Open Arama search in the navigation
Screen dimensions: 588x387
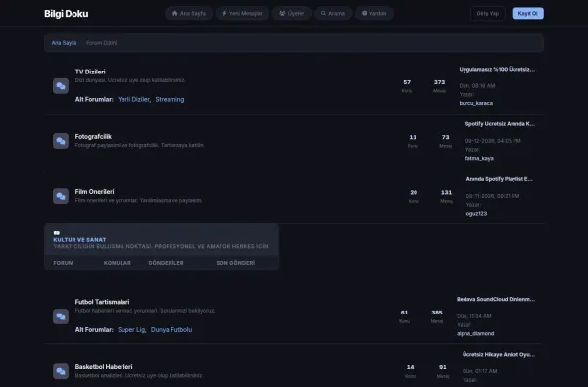click(x=332, y=13)
